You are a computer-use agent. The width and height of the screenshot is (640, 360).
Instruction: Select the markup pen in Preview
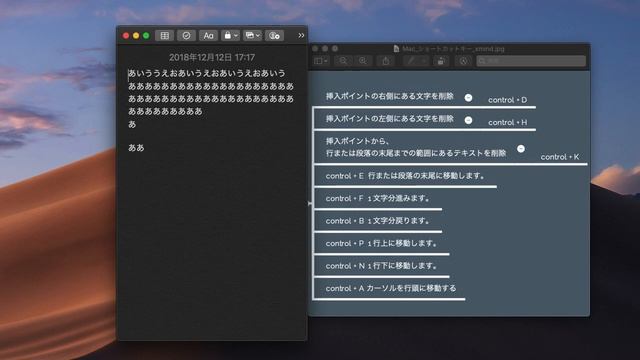tap(411, 61)
